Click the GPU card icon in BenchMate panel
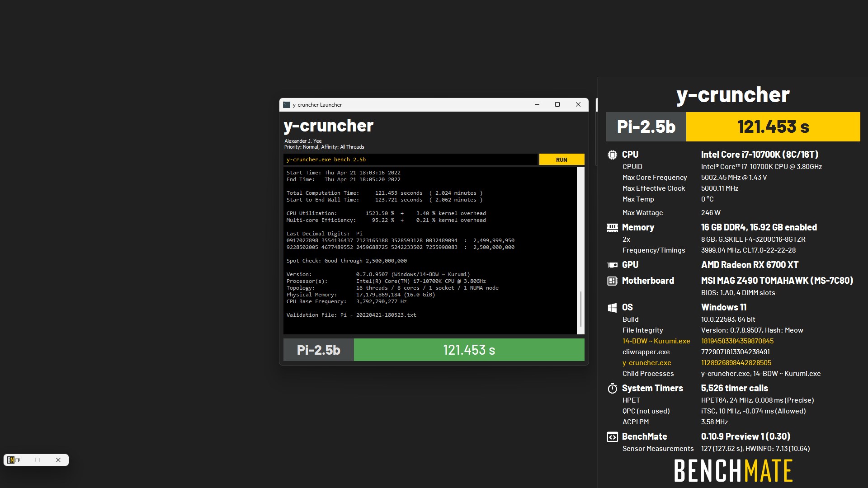The width and height of the screenshot is (868, 488). [x=612, y=265]
